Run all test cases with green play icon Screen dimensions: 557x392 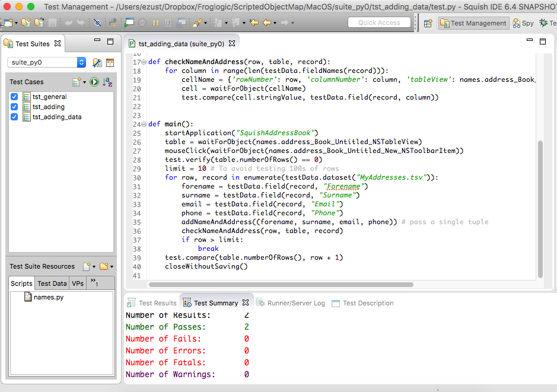94,82
